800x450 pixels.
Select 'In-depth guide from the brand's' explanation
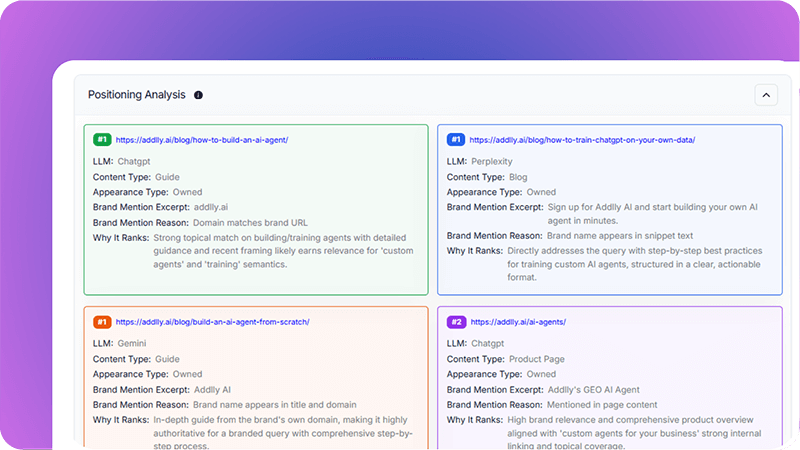click(x=283, y=433)
